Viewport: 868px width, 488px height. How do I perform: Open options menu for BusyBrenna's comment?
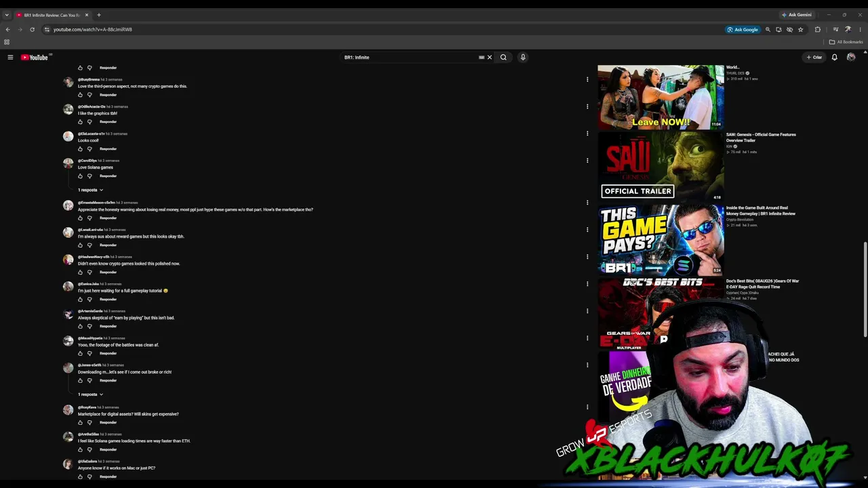point(587,79)
